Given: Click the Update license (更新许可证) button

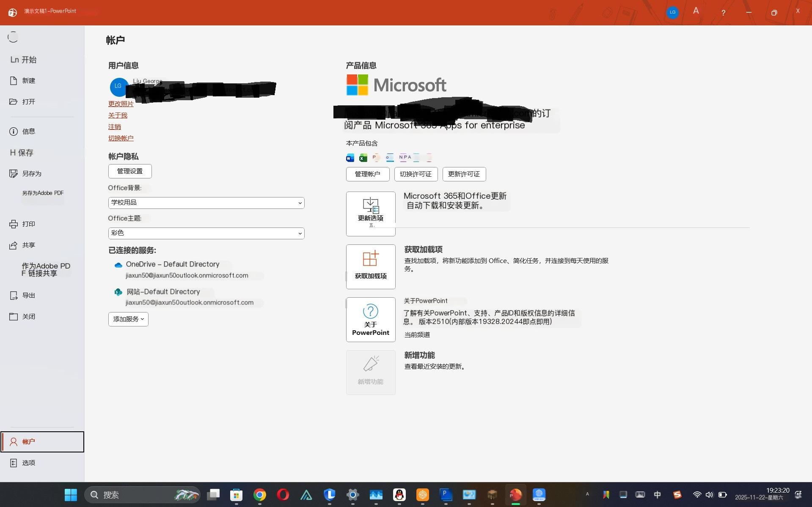Looking at the screenshot, I should click(464, 174).
